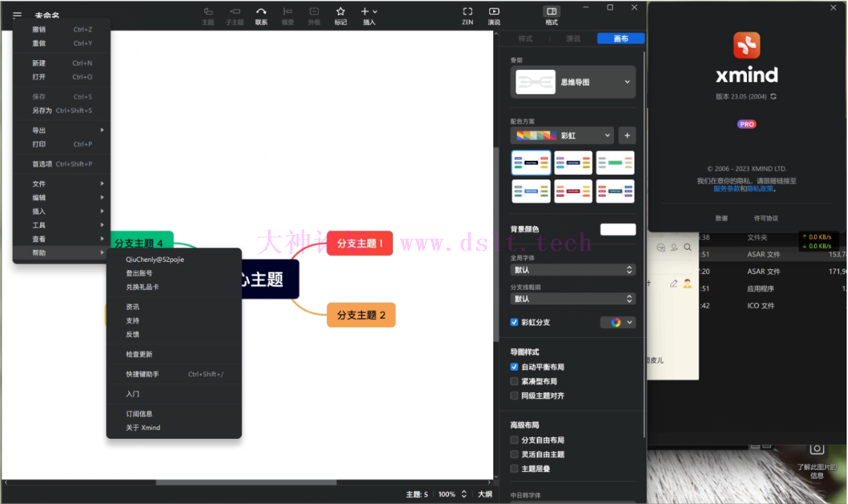Toggle 彩虹分支 rainbow branch checkbox
The height and width of the screenshot is (504, 848).
(x=514, y=322)
